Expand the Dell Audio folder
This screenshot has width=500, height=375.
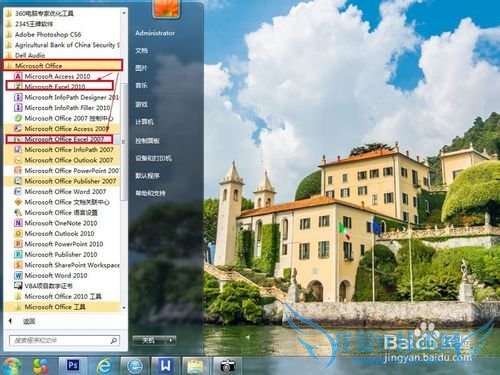pyautogui.click(x=62, y=55)
